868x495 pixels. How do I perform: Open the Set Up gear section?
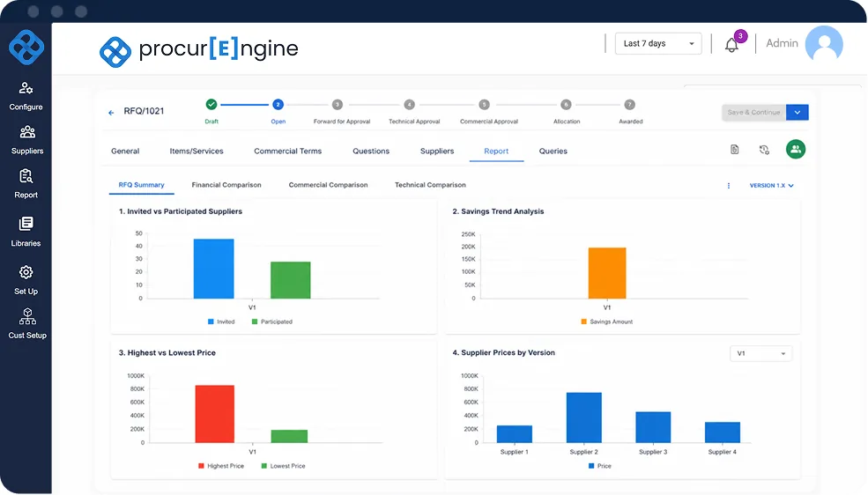click(26, 280)
